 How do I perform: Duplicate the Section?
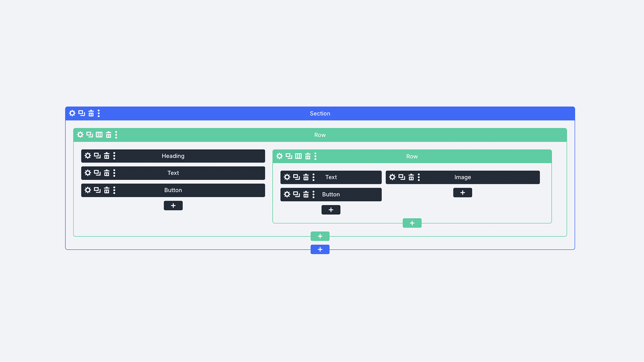point(81,113)
